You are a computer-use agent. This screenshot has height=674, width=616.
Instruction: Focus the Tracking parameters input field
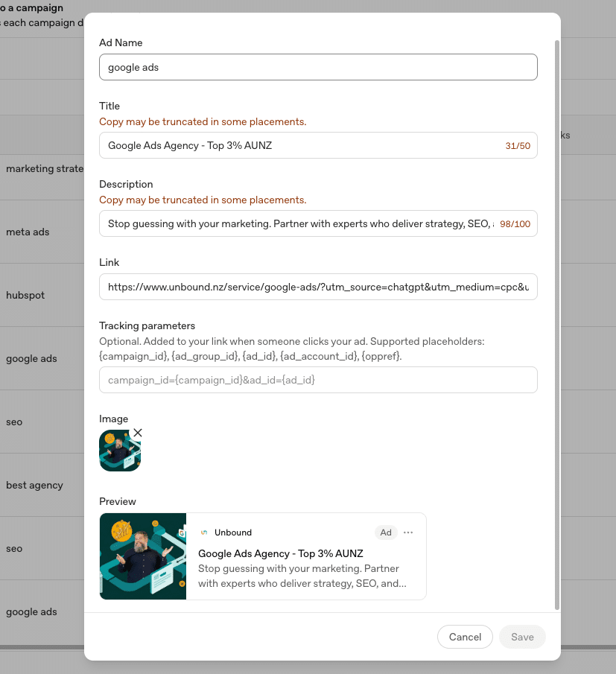click(x=318, y=380)
